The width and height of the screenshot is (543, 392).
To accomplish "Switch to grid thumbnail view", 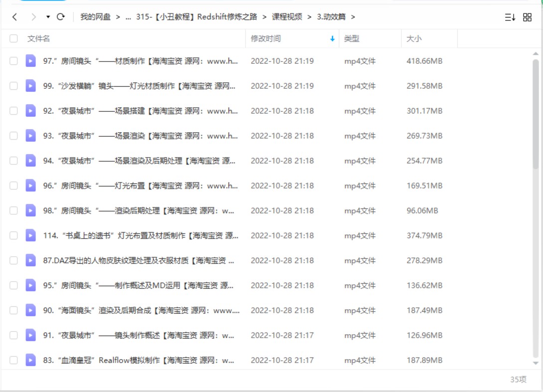I will tap(527, 17).
